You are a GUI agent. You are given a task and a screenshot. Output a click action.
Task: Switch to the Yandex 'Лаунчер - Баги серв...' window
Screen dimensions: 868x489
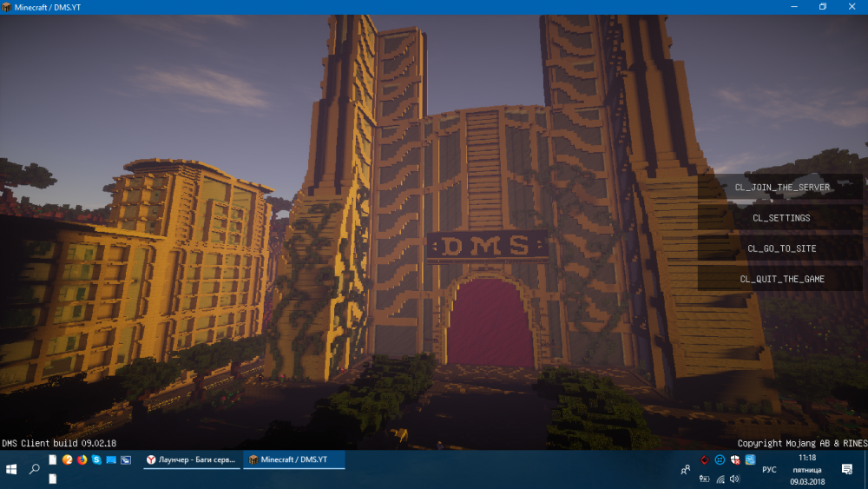[192, 459]
